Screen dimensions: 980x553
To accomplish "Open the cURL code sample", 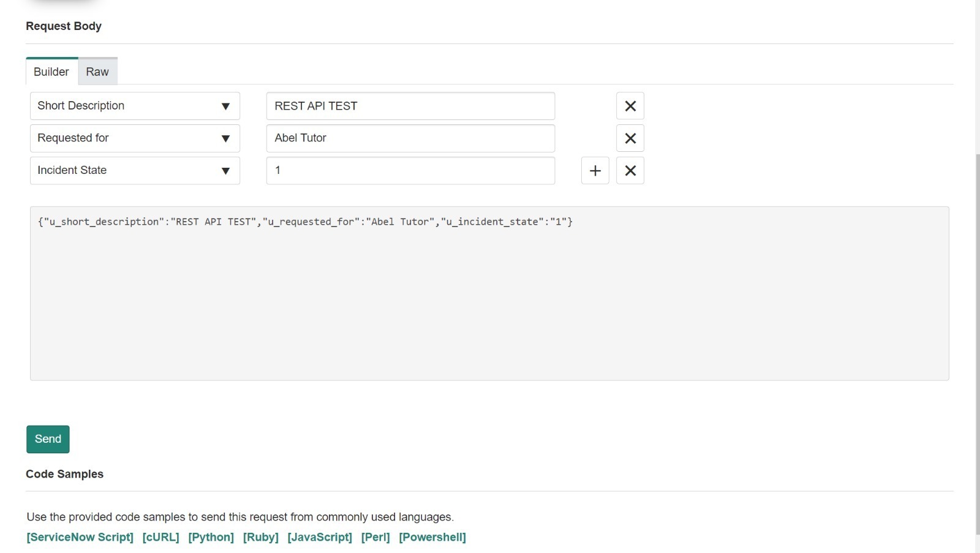I will 161,537.
